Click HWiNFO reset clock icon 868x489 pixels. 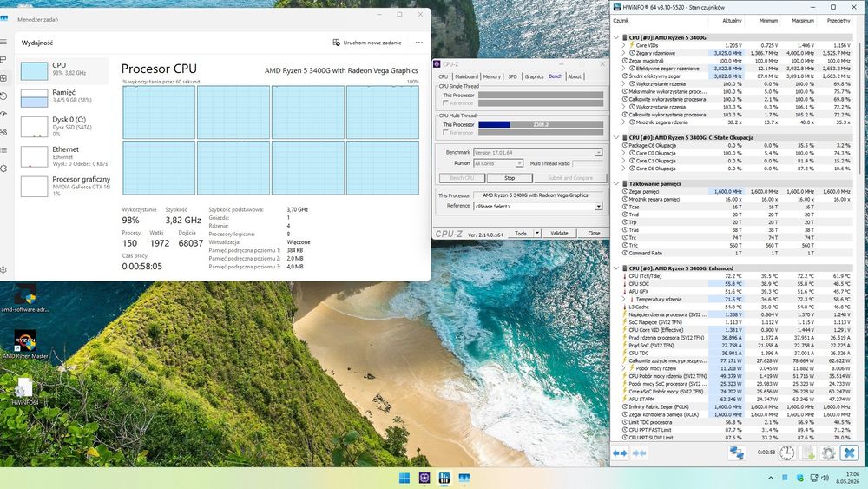click(x=786, y=453)
